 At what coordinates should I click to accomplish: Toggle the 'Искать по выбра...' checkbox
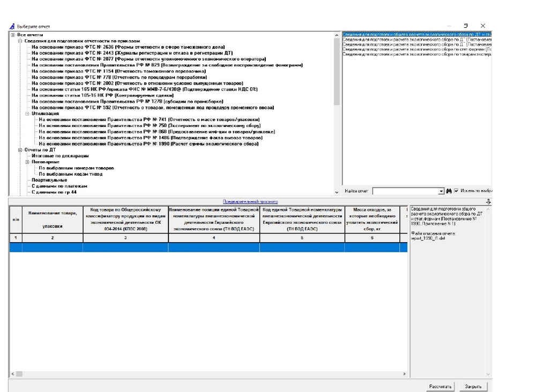[x=456, y=191]
